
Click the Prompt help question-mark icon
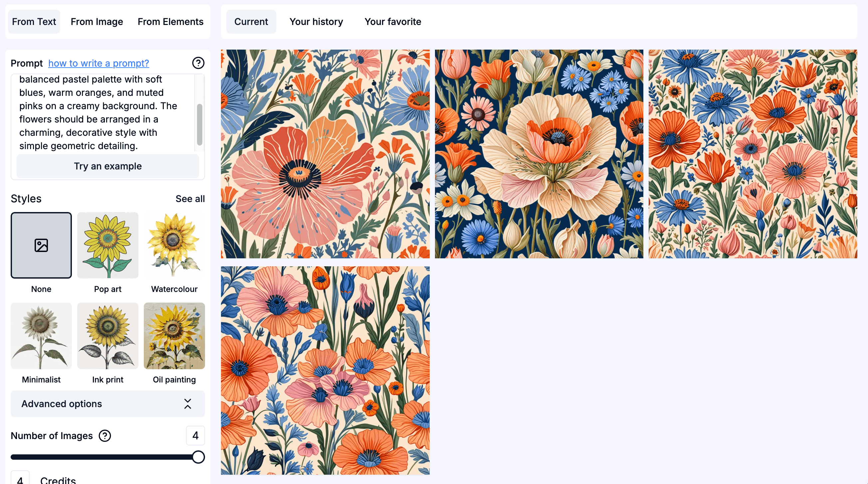tap(198, 63)
